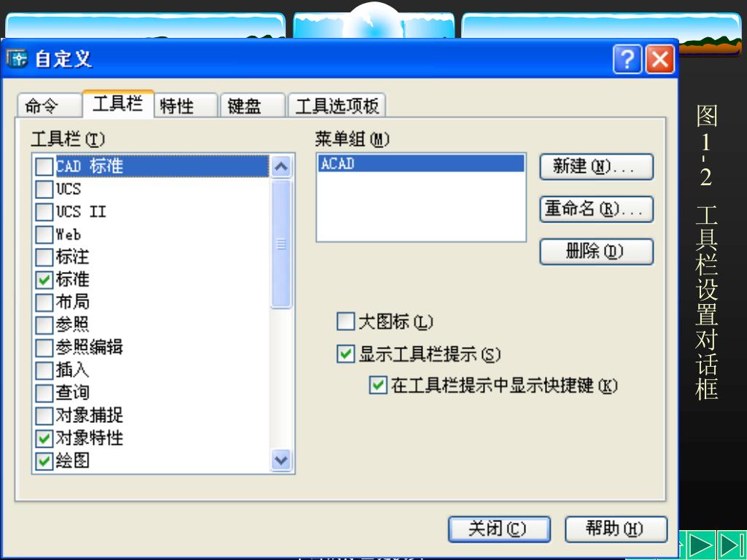
Task: Toggle 在工具栏提示中显示快捷键 checkbox
Action: [x=379, y=385]
